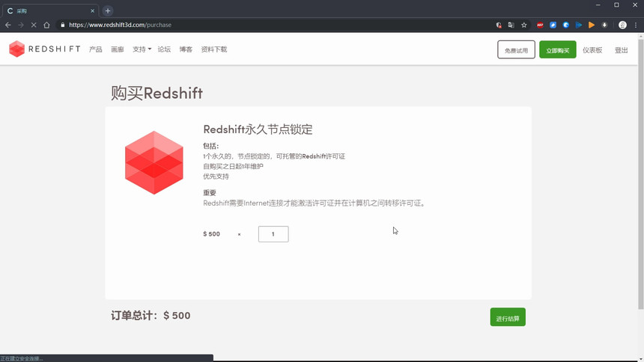The height and width of the screenshot is (362, 644).
Task: Go back with browser back arrow
Action: click(7, 25)
